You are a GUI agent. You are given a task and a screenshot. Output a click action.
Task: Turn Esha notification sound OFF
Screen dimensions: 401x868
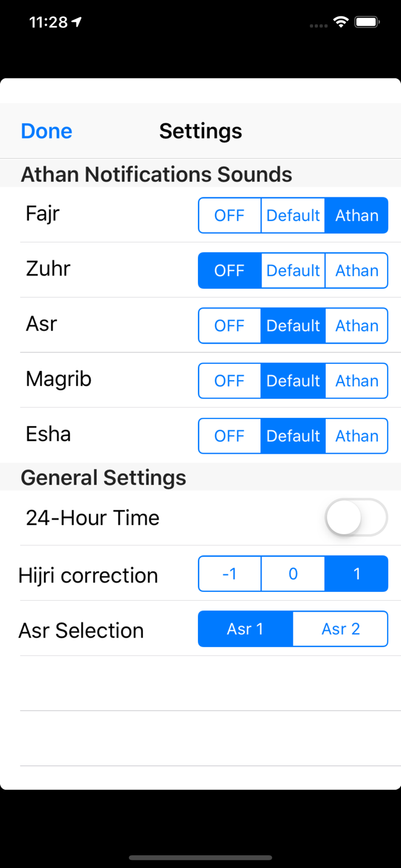click(229, 436)
